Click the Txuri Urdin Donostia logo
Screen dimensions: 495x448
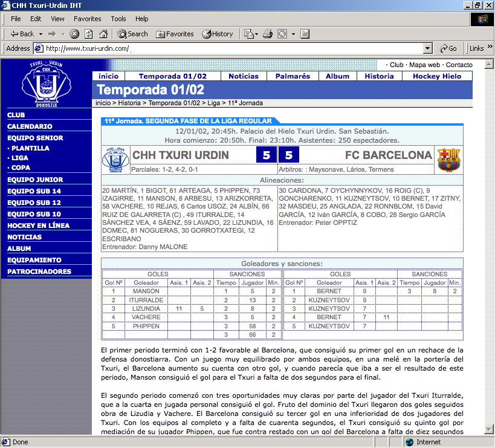coord(47,83)
